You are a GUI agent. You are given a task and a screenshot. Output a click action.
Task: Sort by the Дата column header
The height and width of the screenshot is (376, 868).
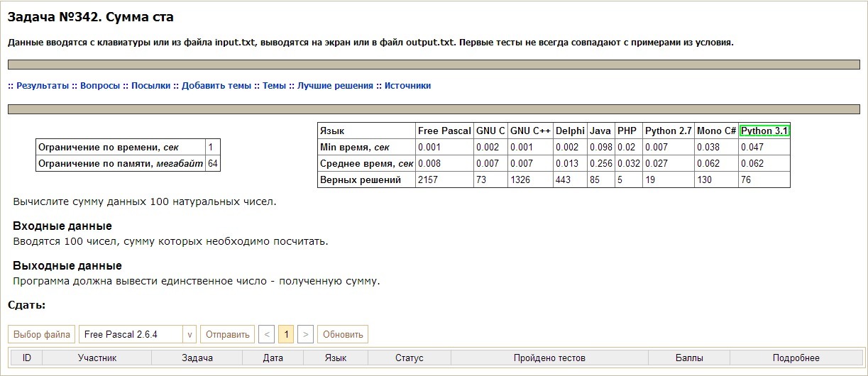click(273, 358)
